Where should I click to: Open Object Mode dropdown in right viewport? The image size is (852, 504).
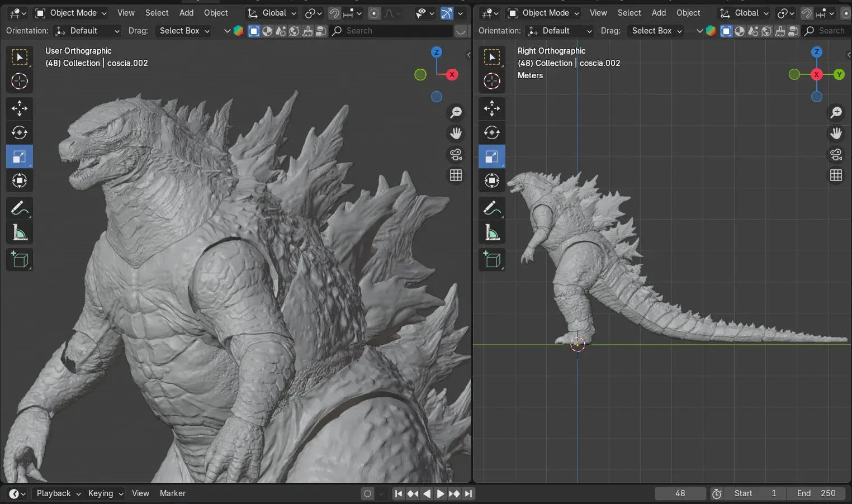pos(543,13)
